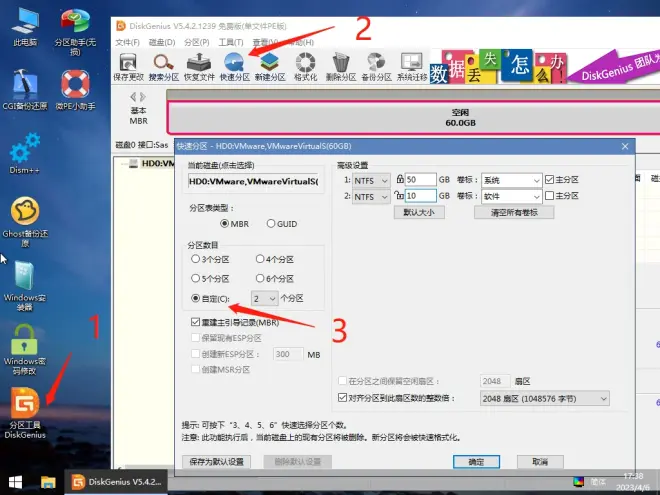The width and height of the screenshot is (660, 495).
Task: Click 保存为默认设置 button
Action: (217, 462)
